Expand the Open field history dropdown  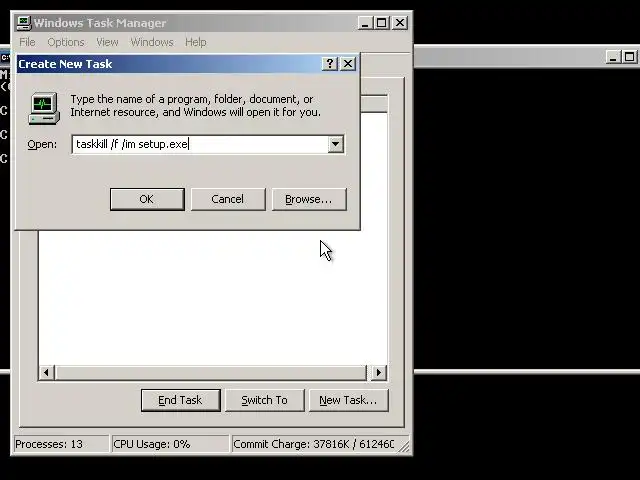pos(336,144)
